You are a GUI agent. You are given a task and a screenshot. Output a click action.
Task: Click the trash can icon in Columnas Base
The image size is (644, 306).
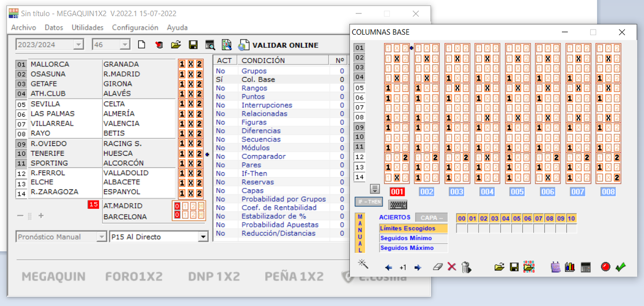pos(466,267)
